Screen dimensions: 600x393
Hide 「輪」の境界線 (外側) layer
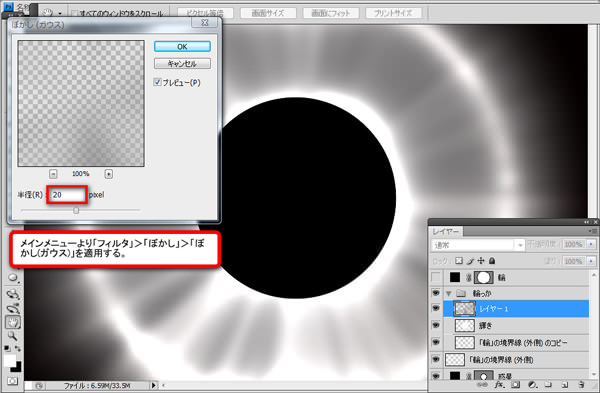[x=436, y=359]
